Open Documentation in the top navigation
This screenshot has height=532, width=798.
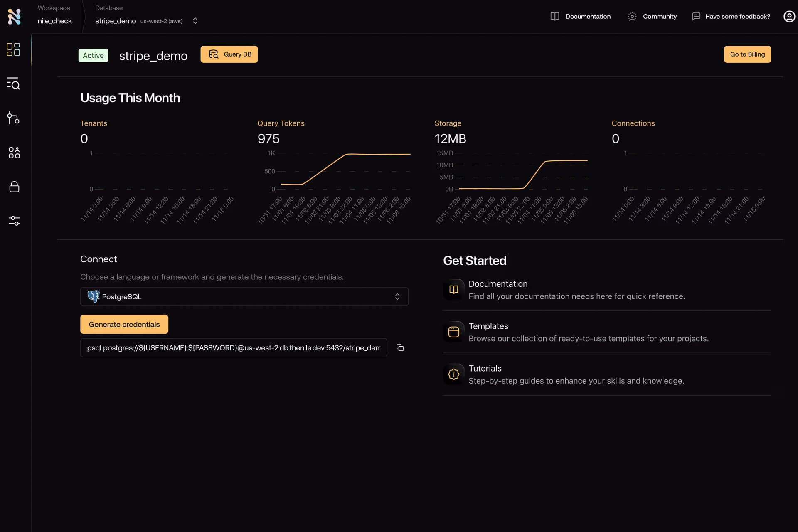580,17
